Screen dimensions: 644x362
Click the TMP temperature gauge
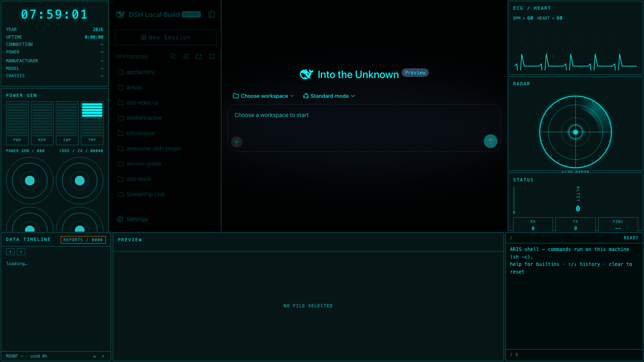point(92,123)
